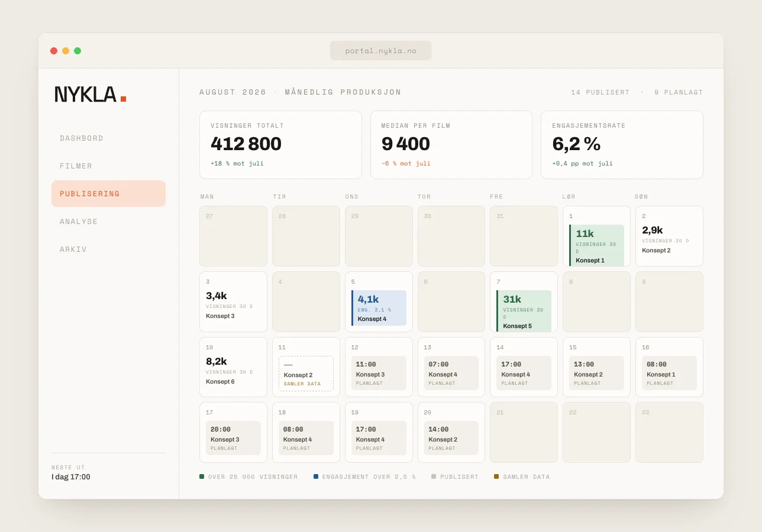Click the "9 planlagt" count in the header
The height and width of the screenshot is (532, 762).
point(679,92)
